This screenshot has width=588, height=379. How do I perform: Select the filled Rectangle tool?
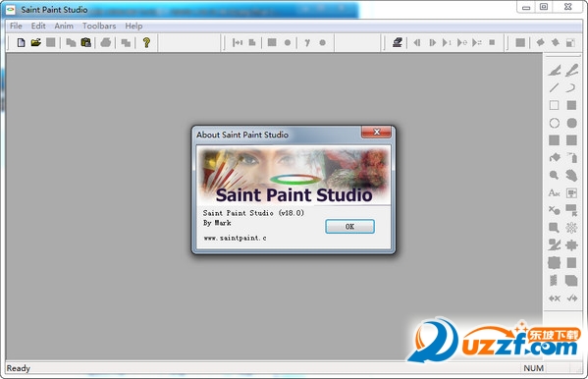[571, 105]
